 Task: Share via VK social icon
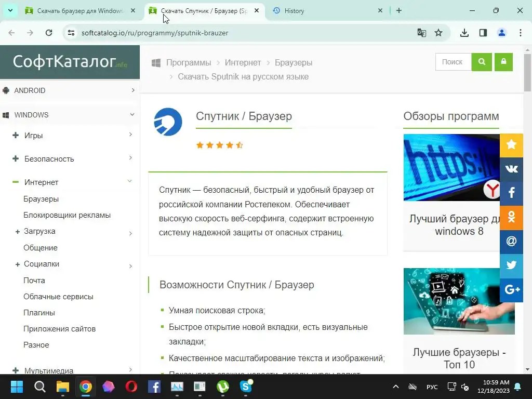click(511, 169)
